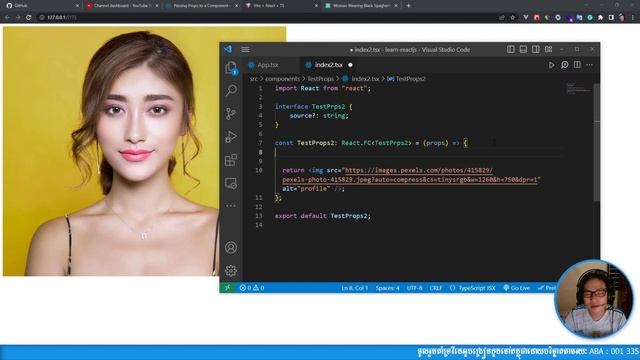Change end-of-line sequence via CRLF
640x360 pixels.
point(436,288)
